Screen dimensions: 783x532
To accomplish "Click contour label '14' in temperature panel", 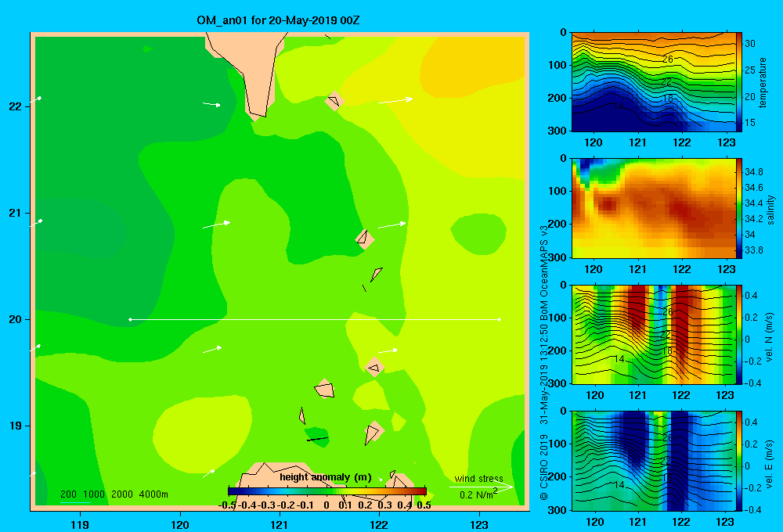I will coord(619,106).
